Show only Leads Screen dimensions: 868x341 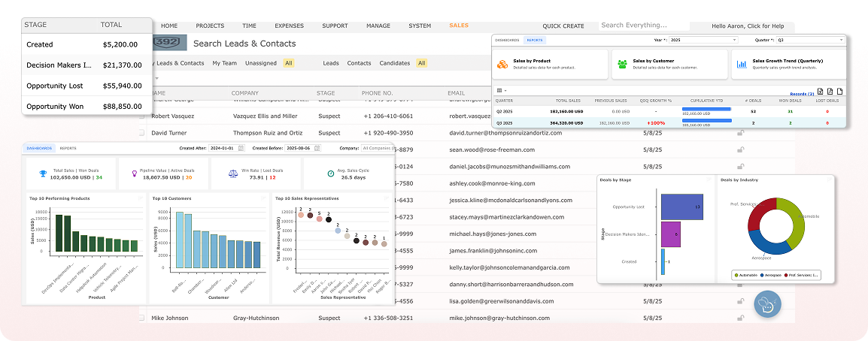330,63
